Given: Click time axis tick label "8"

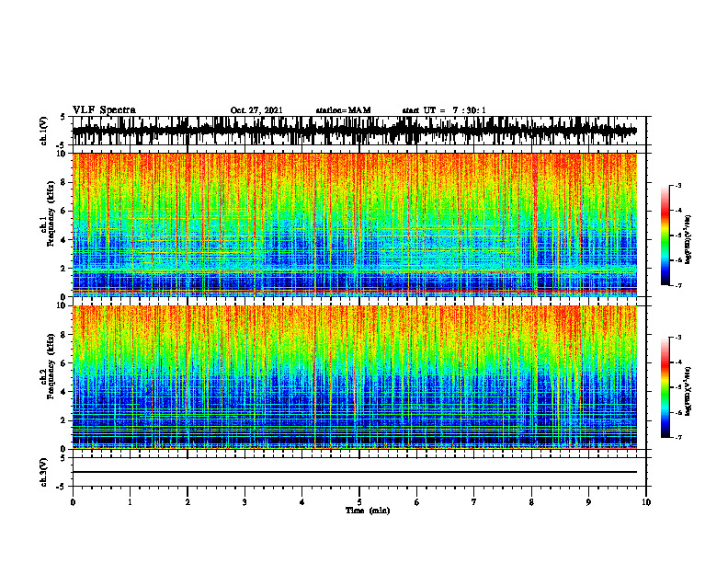Looking at the screenshot, I should tap(531, 502).
